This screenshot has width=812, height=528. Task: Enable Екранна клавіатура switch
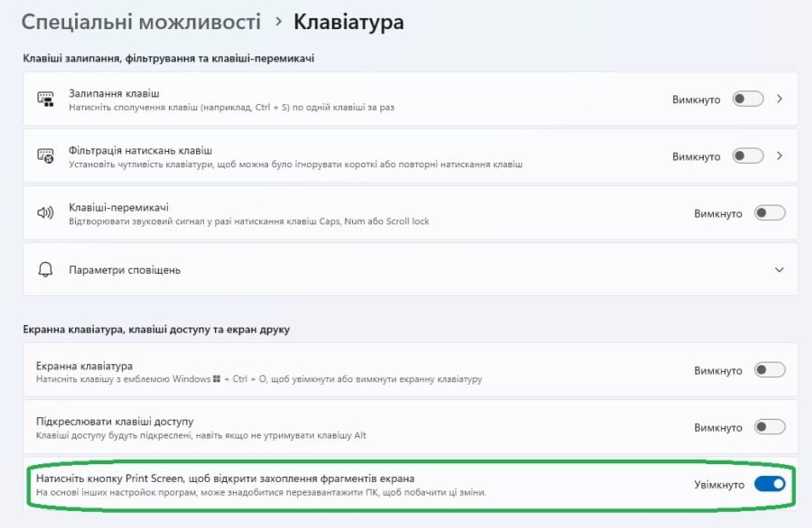[770, 370]
